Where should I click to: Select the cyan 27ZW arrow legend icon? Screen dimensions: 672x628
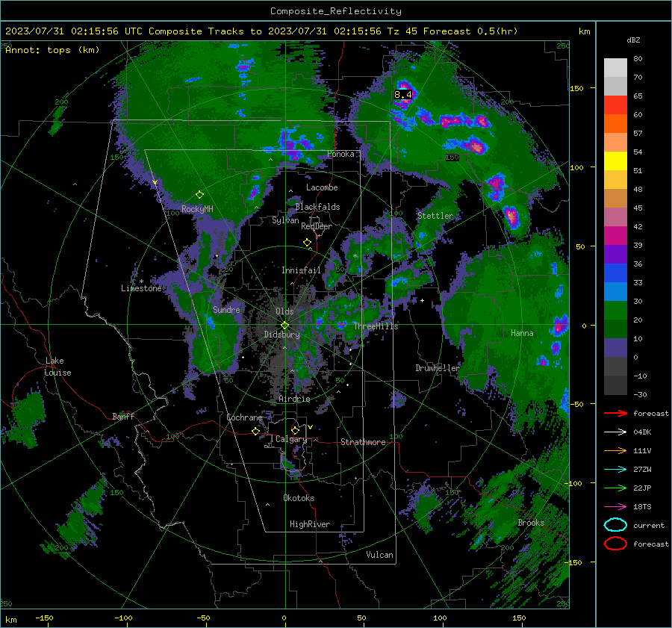point(615,470)
